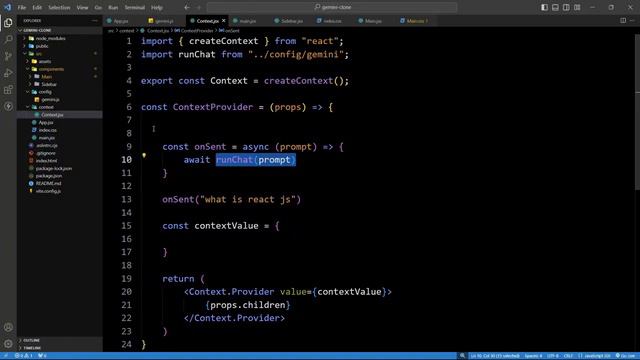Open Explorer panel More Actions ellipsis
The width and height of the screenshot is (640, 360).
(95, 20)
